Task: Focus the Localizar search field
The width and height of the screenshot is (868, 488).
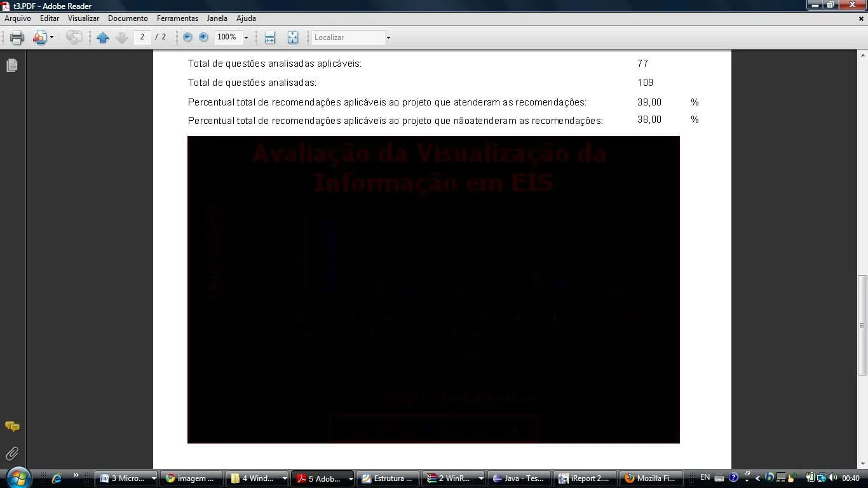Action: pyautogui.click(x=348, y=37)
